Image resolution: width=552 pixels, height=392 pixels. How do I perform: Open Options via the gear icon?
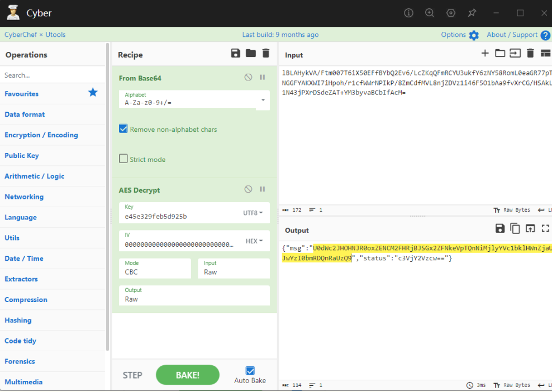[474, 35]
